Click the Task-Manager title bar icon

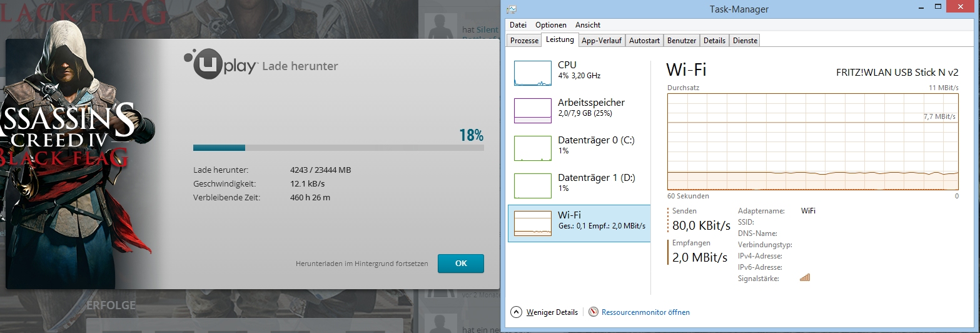[x=512, y=9]
